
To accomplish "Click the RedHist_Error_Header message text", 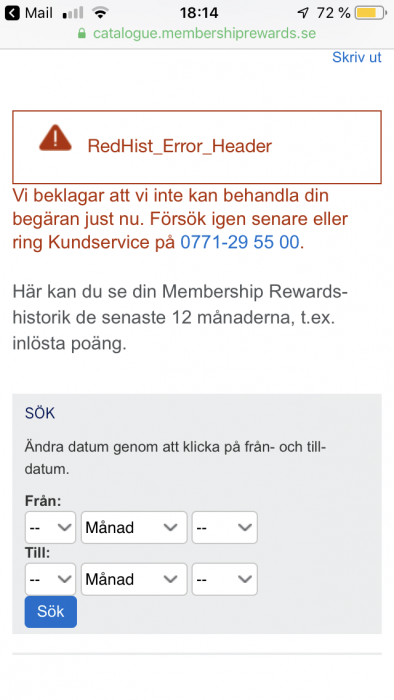I will pyautogui.click(x=180, y=146).
